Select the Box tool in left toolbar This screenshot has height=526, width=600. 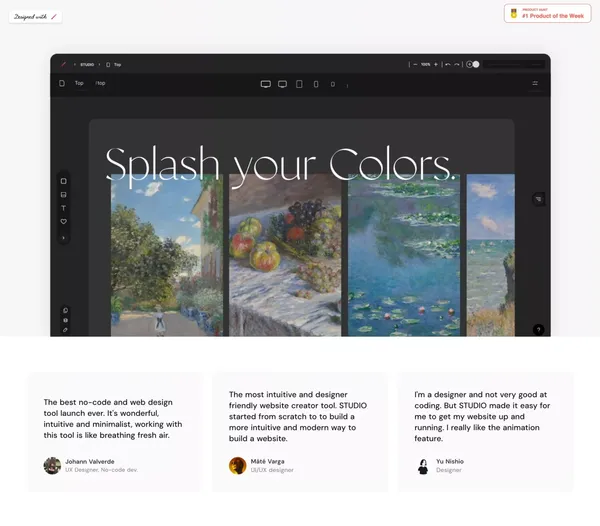pos(64,181)
